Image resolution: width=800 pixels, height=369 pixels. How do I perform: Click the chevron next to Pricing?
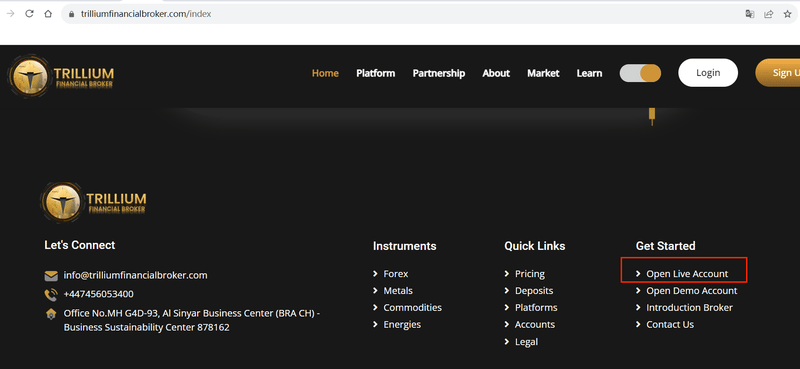(x=507, y=274)
